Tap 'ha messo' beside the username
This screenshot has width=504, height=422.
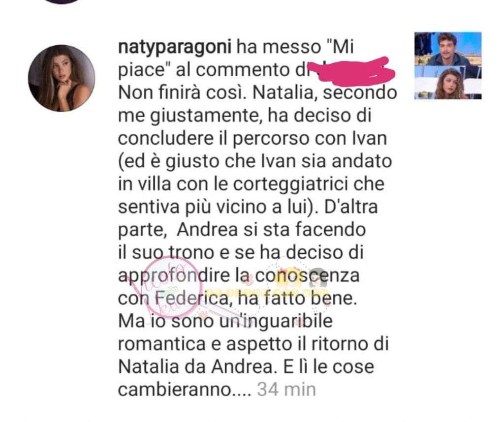(279, 47)
